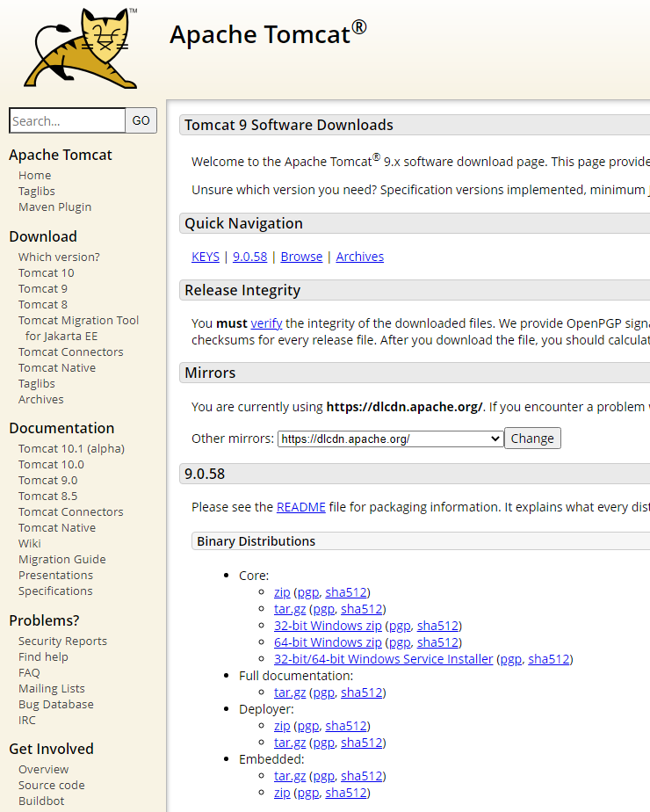Viewport: 650px width, 812px height.
Task: Open the Which version? link
Action: point(59,257)
